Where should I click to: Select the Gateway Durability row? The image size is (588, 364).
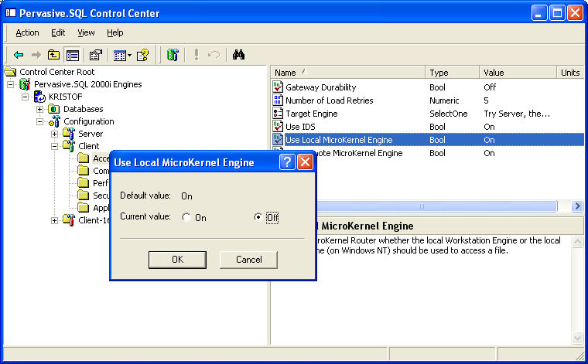pyautogui.click(x=427, y=87)
